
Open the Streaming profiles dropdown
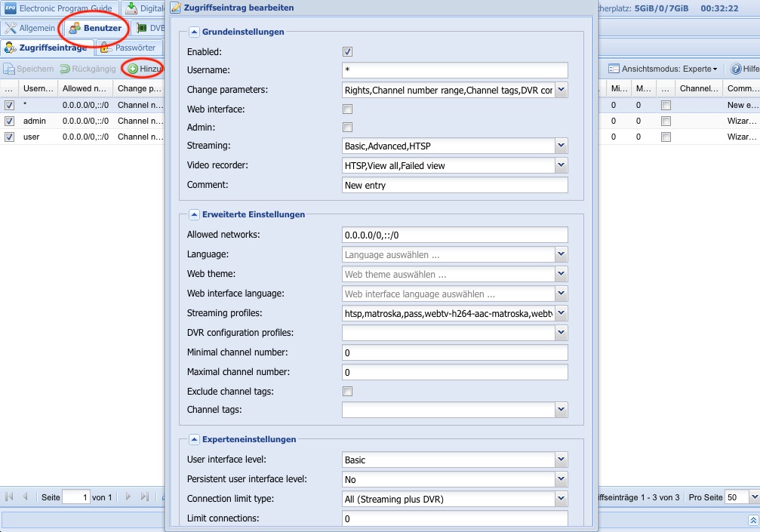[562, 313]
